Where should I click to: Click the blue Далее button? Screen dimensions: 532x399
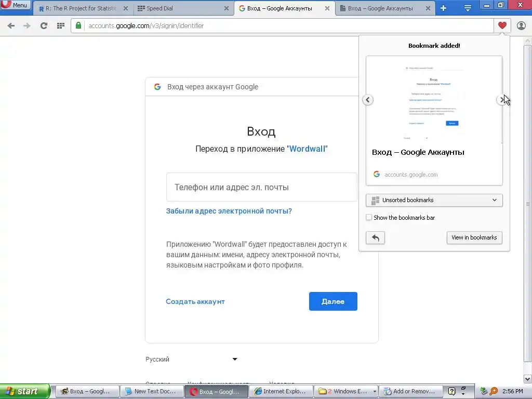333,301
